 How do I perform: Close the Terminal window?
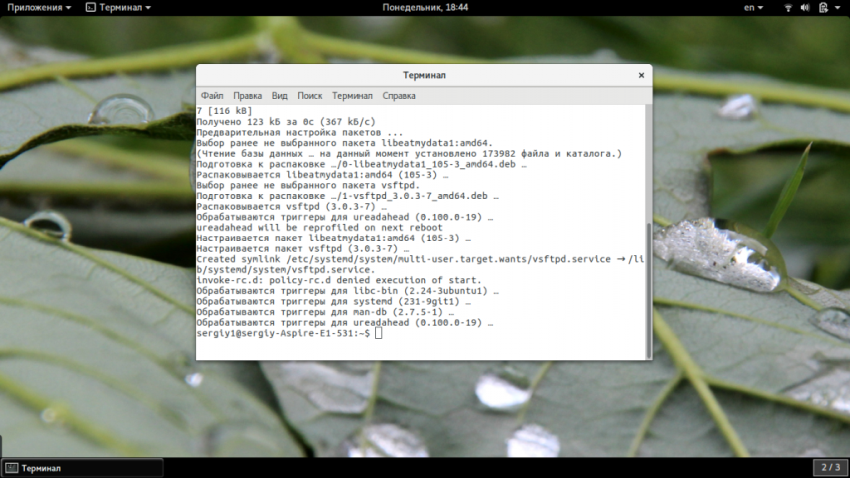point(641,75)
